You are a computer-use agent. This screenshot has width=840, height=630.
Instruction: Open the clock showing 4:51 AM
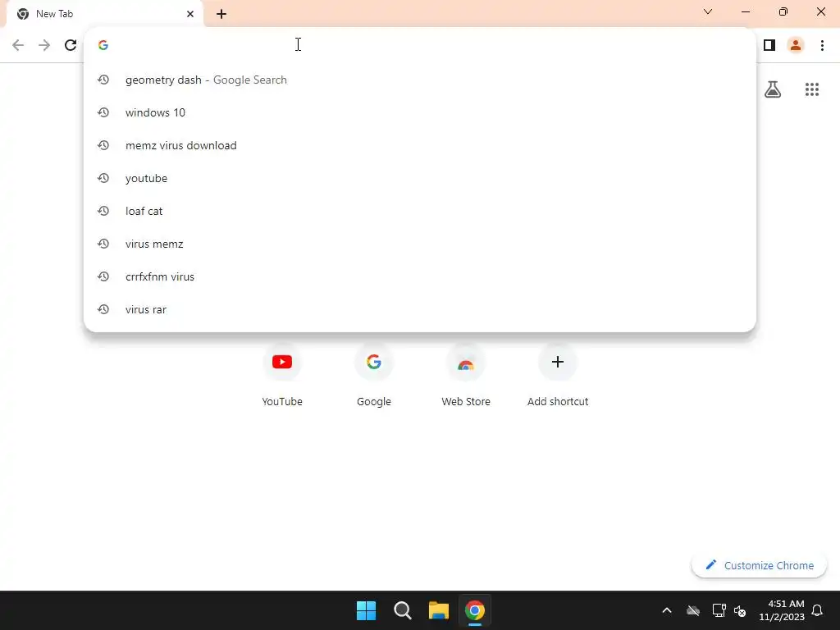[x=782, y=610]
